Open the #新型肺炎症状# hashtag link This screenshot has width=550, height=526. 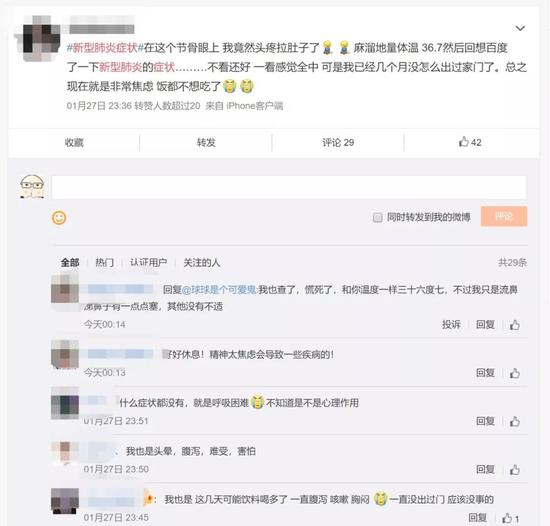coord(105,47)
